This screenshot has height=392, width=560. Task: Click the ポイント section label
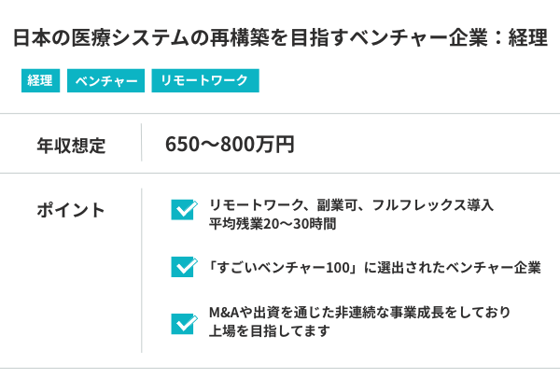coord(71,210)
